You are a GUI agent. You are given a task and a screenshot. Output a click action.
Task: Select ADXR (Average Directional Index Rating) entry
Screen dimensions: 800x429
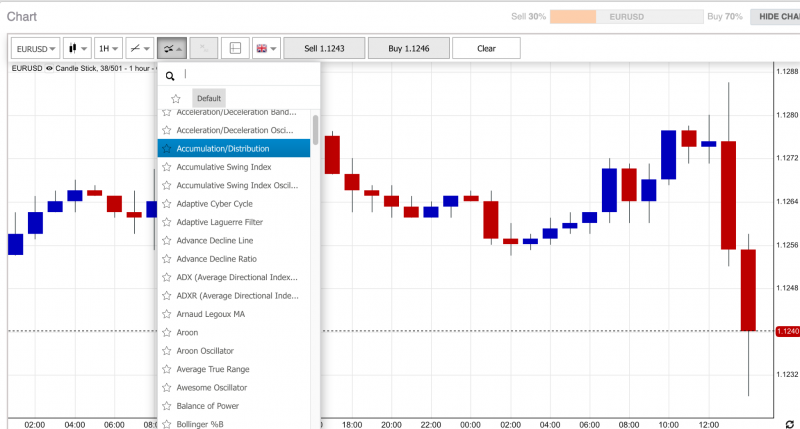(x=234, y=295)
